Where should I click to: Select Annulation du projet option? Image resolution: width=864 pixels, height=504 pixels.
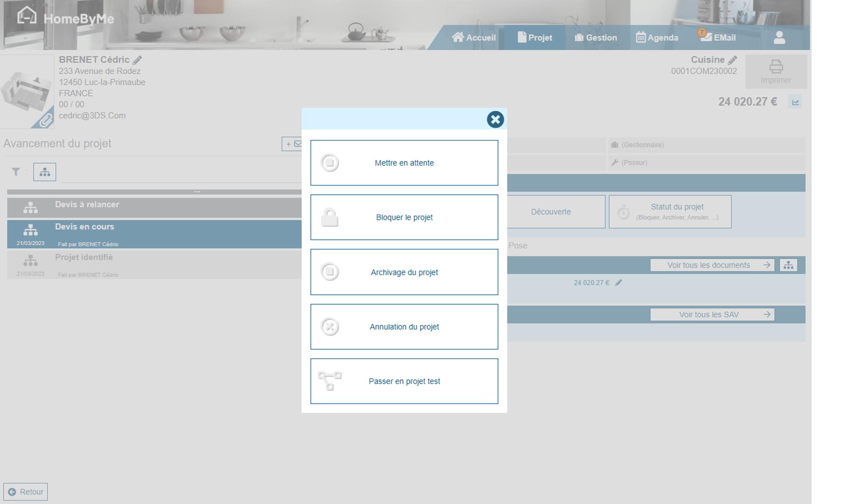(x=404, y=327)
